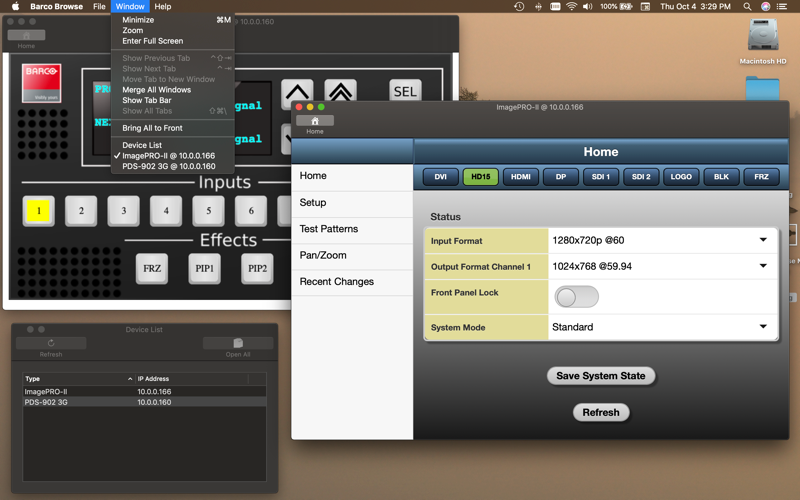Screen dimensions: 800x500
Task: Choose Zoom from Window menu
Action: tap(172, 31)
